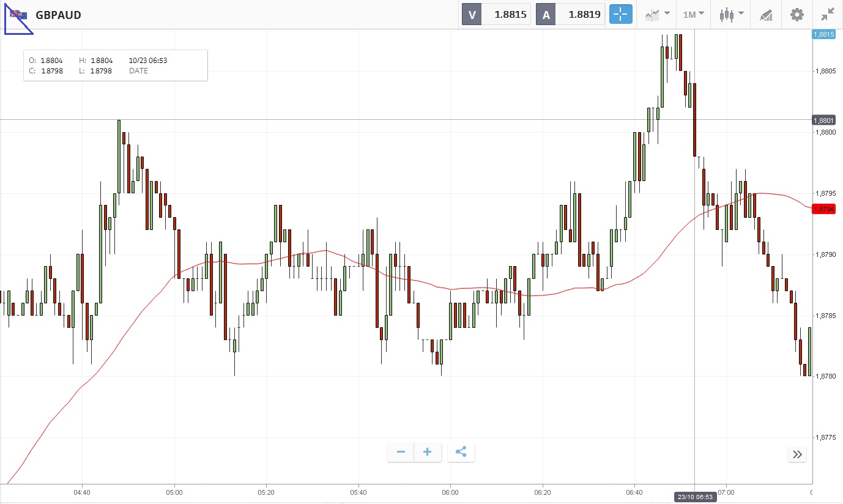
Task: Click the 23/10 06:53 time marker
Action: 694,497
